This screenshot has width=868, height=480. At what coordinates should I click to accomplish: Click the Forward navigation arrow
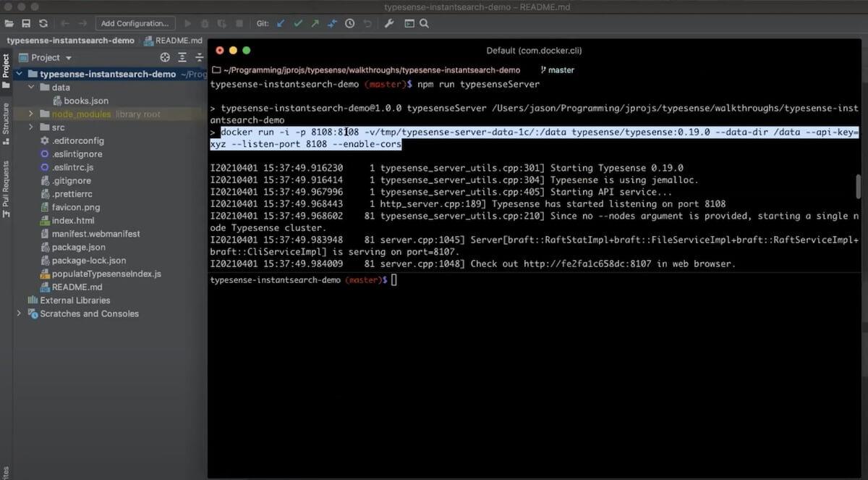pyautogui.click(x=82, y=23)
